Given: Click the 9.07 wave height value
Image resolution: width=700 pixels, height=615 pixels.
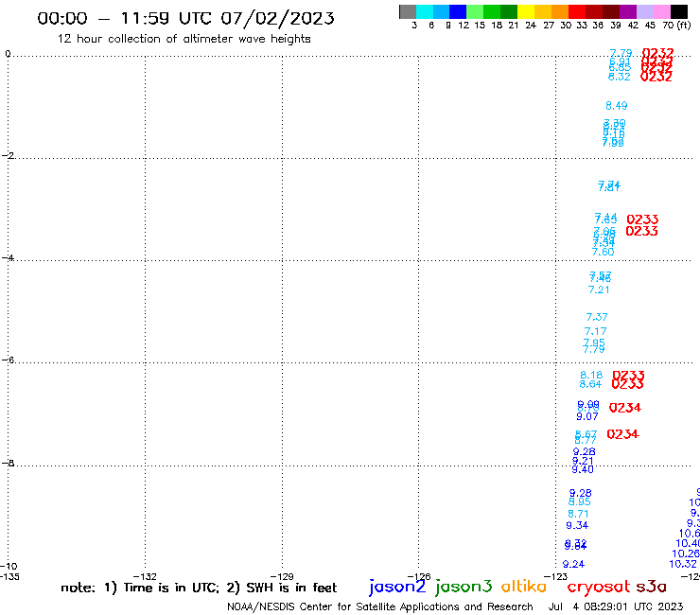Looking at the screenshot, I should point(587,416).
